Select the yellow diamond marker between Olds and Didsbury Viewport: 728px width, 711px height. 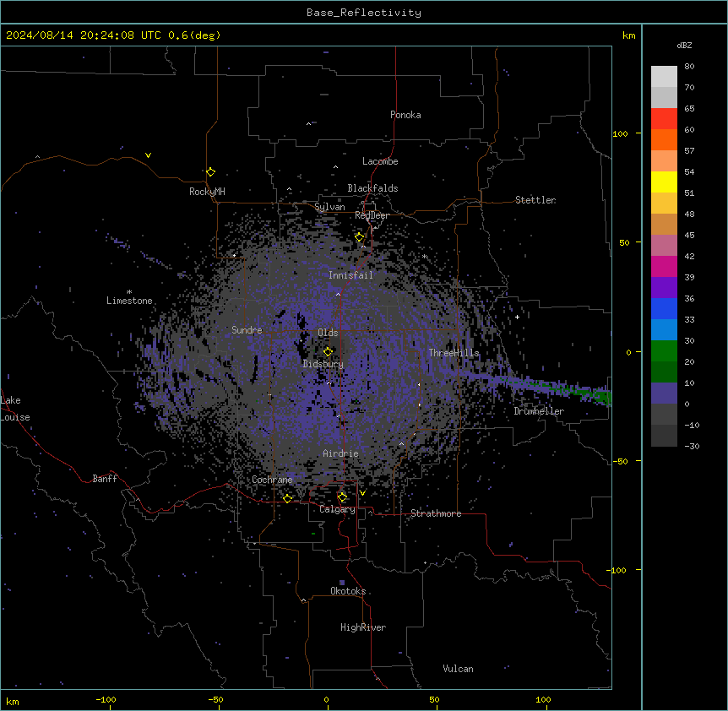[x=329, y=351]
